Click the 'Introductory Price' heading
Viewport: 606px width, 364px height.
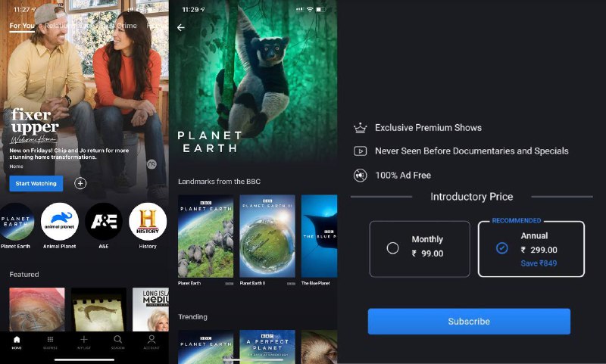pos(471,197)
